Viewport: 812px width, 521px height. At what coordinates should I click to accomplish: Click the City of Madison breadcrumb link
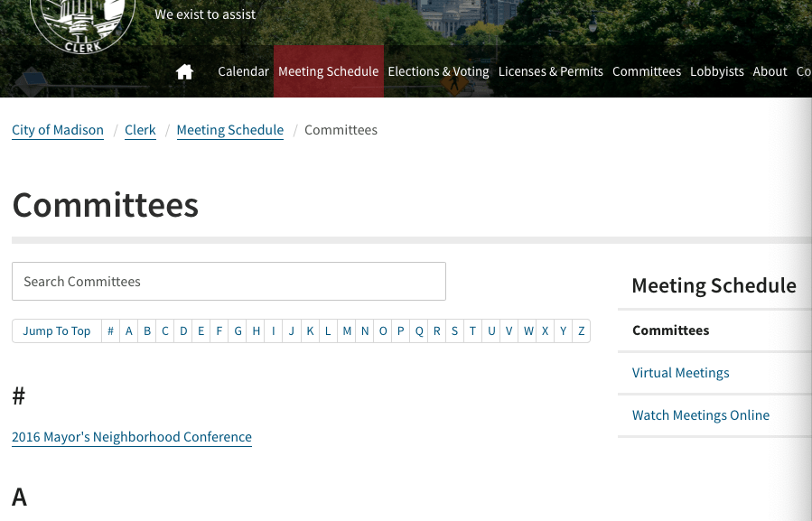click(58, 130)
